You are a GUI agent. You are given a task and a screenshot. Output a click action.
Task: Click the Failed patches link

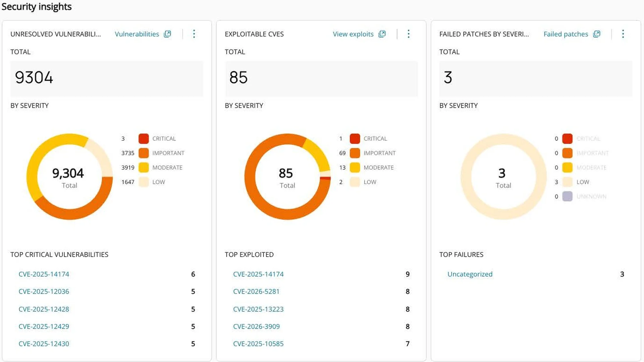pyautogui.click(x=566, y=34)
